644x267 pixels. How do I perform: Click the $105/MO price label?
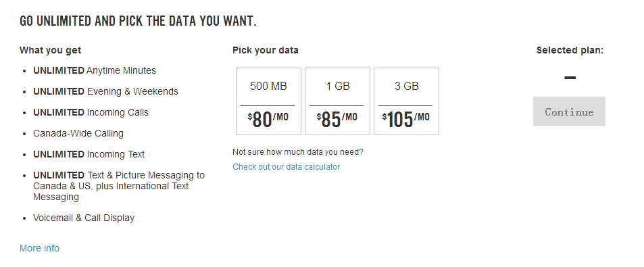[x=405, y=120]
